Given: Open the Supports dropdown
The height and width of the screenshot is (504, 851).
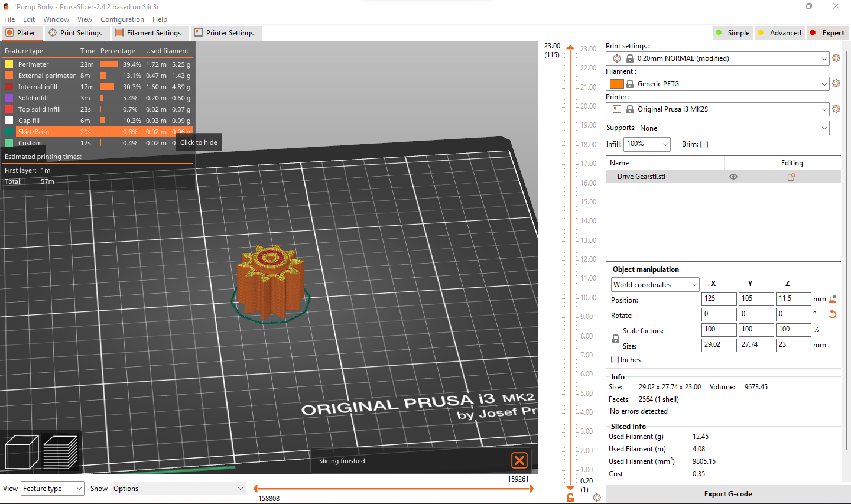Looking at the screenshot, I should pos(733,128).
